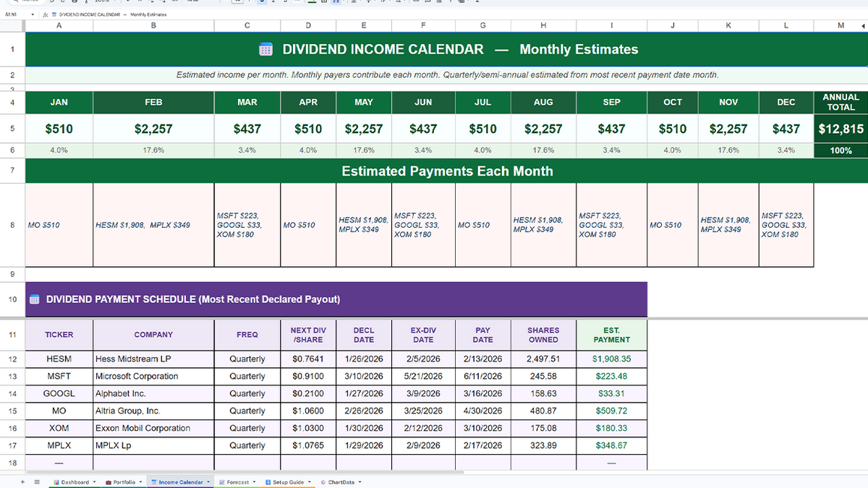This screenshot has width=868, height=488.
Task: Open the fill color picker
Action: (x=312, y=3)
